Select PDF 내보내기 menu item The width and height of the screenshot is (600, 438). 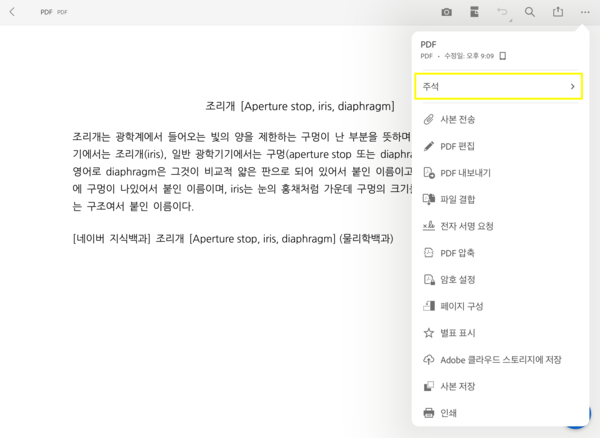tap(465, 173)
